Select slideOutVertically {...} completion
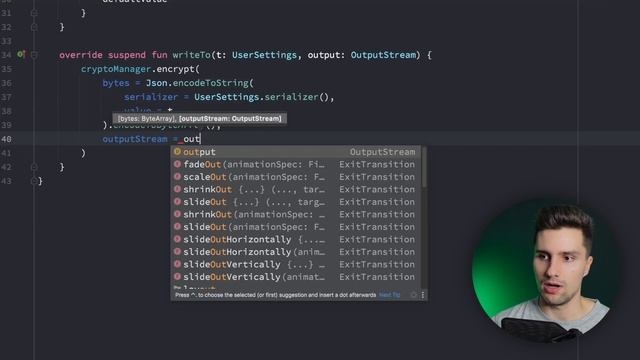Viewport: 640px width, 360px height. click(297, 264)
